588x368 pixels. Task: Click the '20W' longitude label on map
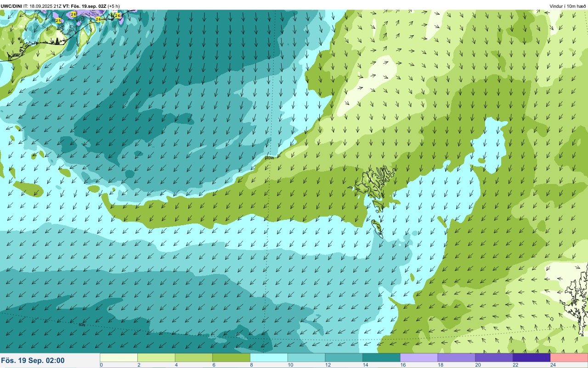coord(270,157)
